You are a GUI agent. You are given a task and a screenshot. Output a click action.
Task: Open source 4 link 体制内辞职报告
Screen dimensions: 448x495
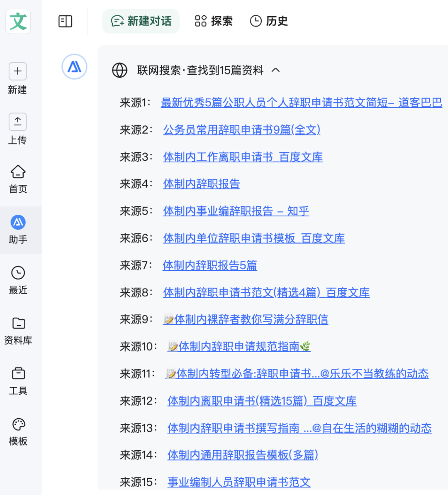[202, 184]
